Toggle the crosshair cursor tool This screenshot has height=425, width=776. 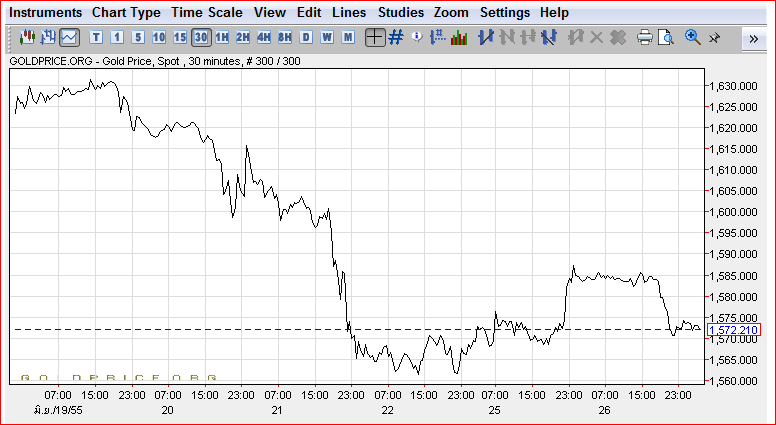point(375,37)
